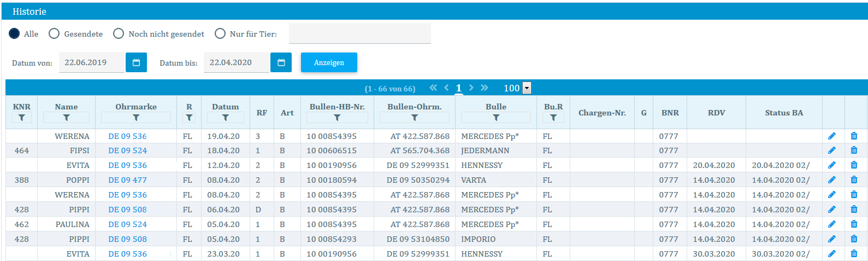Open calendar picker for Datum bis
868x261 pixels.
coord(281,62)
